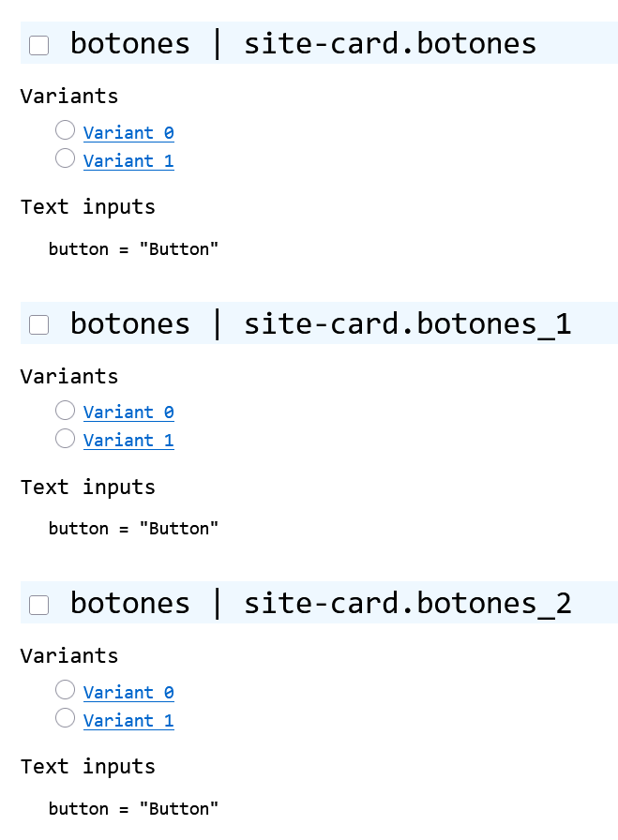Viewport: 618px width, 840px height.
Task: Open the Variant 1 link under botones_1
Action: pos(128,440)
